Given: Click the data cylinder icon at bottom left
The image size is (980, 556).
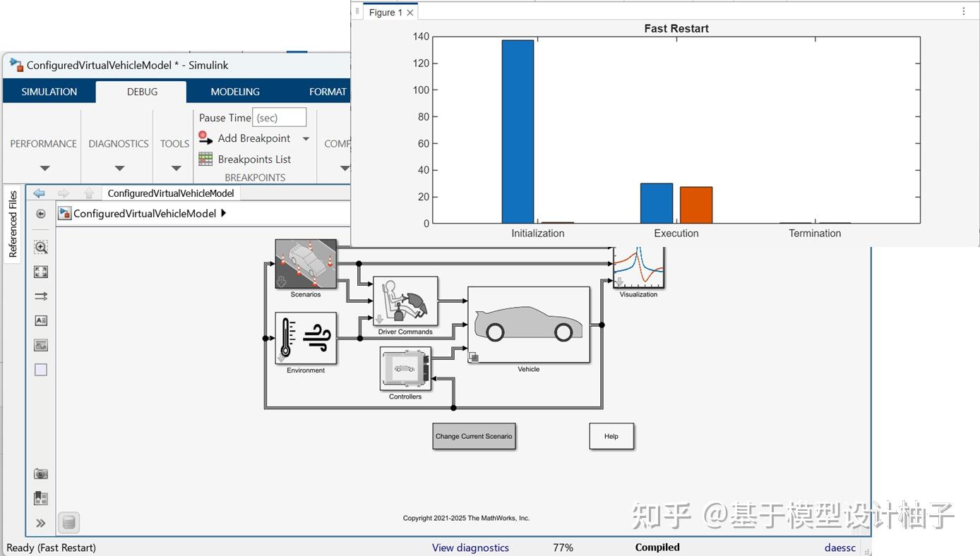Looking at the screenshot, I should coord(68,522).
